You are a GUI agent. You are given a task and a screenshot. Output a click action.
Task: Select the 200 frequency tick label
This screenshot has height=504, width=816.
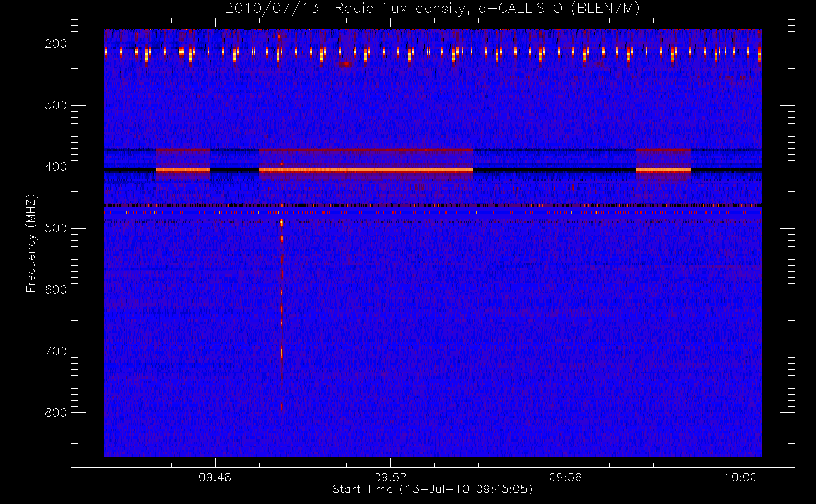coord(55,44)
